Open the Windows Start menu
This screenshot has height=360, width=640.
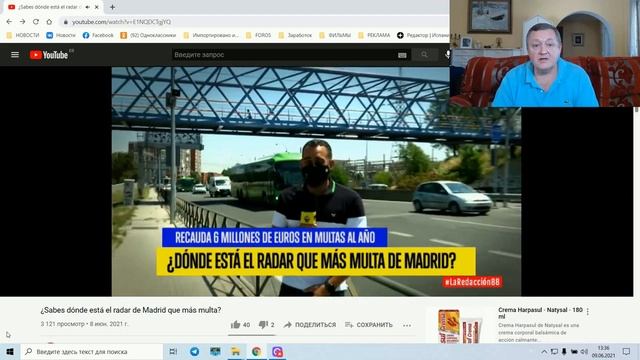click(10, 351)
